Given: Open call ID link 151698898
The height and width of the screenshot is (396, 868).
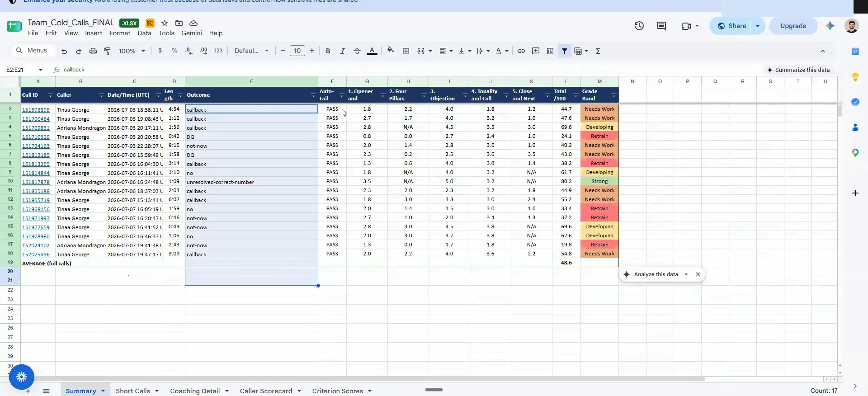Looking at the screenshot, I should pyautogui.click(x=36, y=110).
